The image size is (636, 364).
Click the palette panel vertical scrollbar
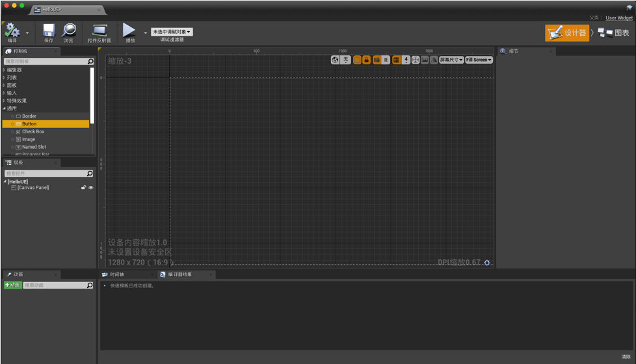[92, 96]
